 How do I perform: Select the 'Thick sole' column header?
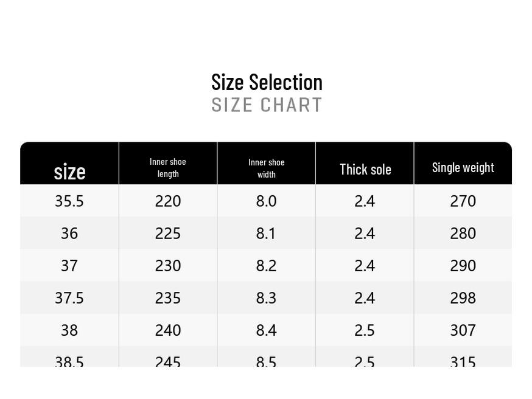pyautogui.click(x=365, y=170)
